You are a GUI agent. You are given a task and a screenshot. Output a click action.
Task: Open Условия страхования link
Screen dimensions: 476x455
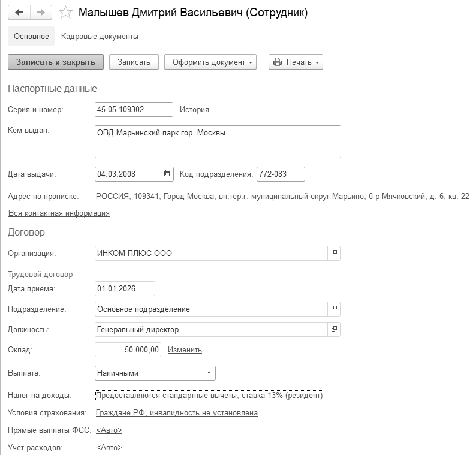point(177,413)
